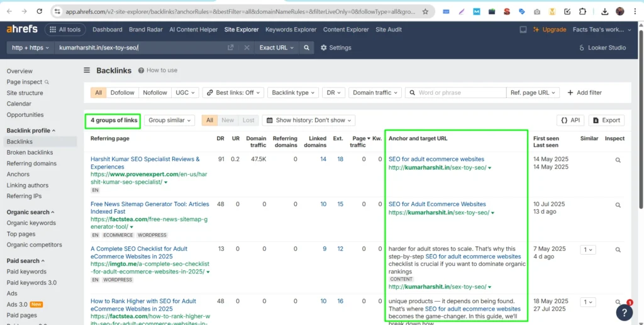644x325 pixels.
Task: Filter by Dofollow links
Action: pyautogui.click(x=123, y=93)
